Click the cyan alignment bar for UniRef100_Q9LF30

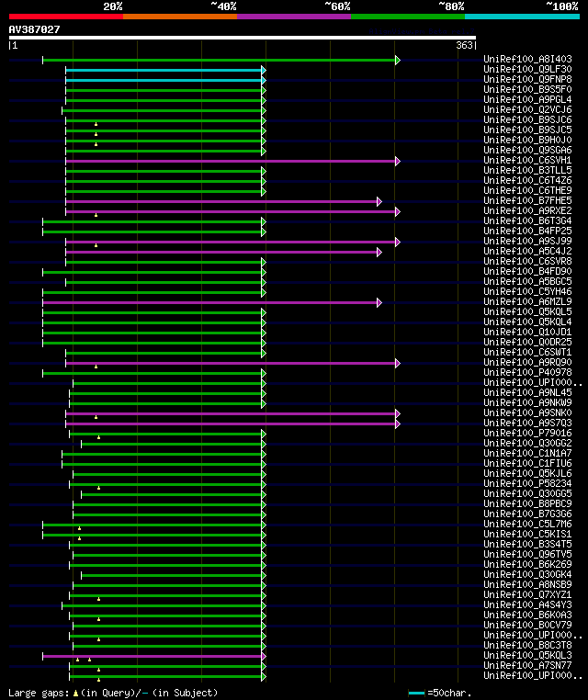point(164,70)
